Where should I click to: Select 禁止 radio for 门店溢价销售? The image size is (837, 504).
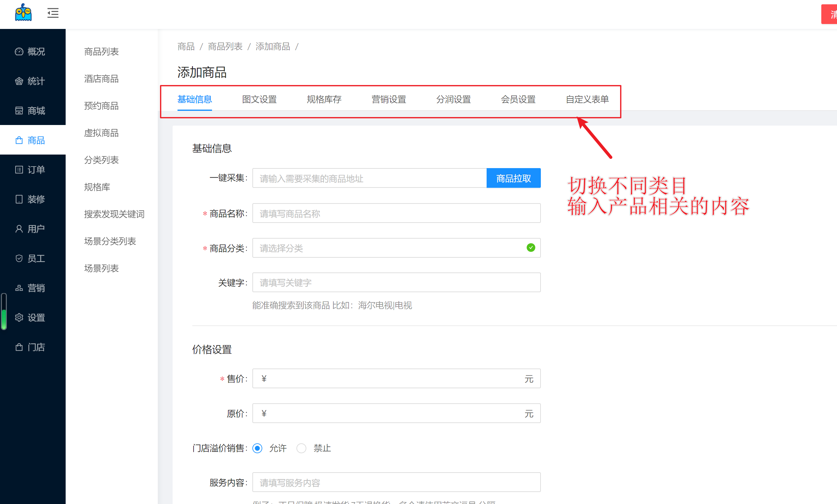click(x=301, y=448)
